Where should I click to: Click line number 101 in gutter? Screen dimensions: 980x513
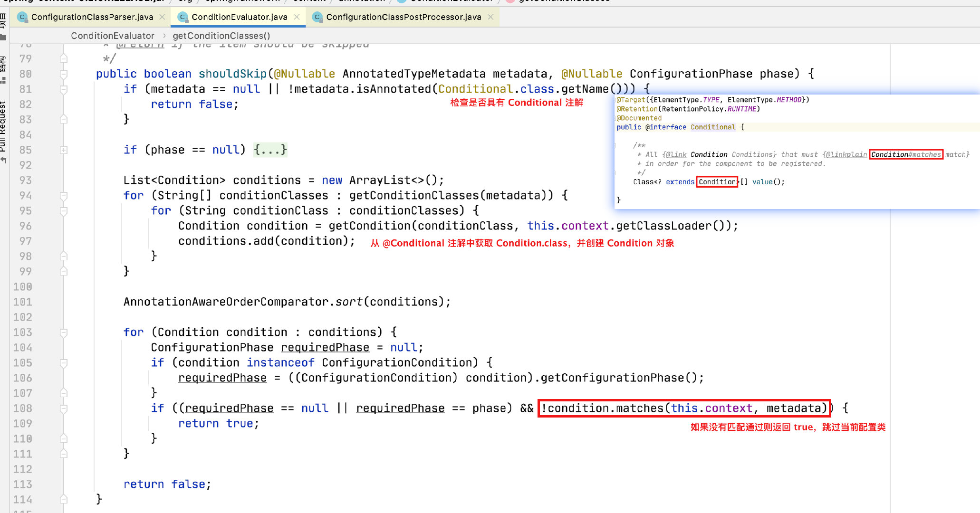(22, 302)
